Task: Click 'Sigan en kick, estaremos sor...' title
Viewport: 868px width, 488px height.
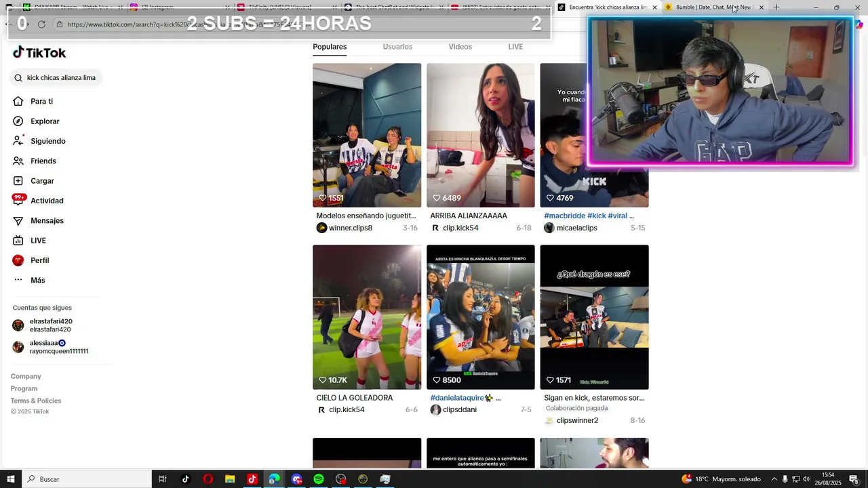Action: (x=594, y=398)
